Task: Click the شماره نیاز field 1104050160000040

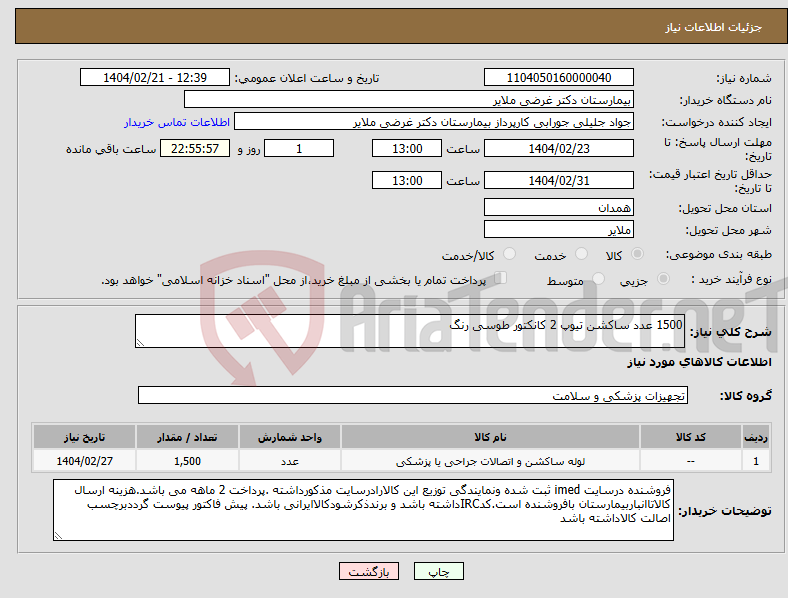Action: (558, 77)
